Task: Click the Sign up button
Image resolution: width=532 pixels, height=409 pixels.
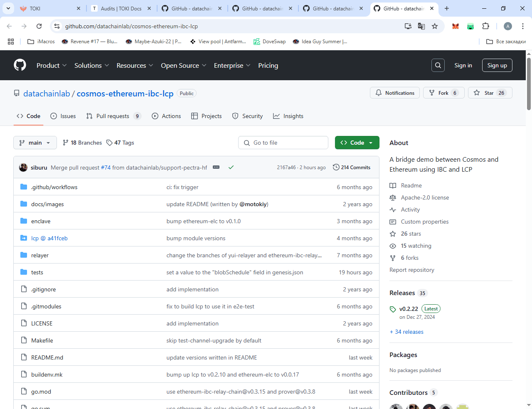Action: click(x=497, y=65)
